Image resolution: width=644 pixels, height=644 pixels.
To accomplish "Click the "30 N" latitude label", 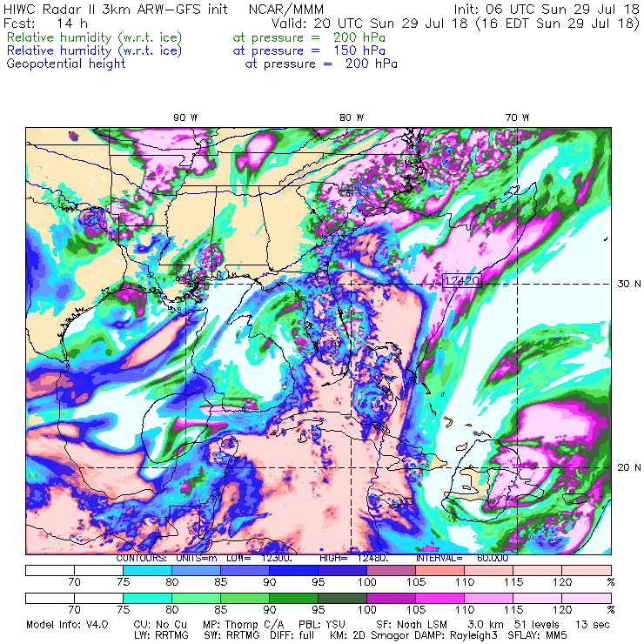I will pyautogui.click(x=629, y=284).
